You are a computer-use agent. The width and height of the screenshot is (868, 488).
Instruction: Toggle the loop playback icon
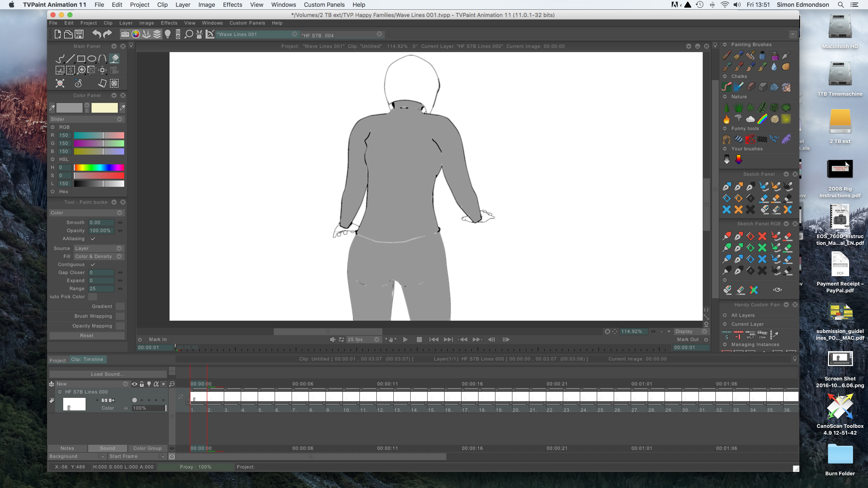[x=341, y=340]
